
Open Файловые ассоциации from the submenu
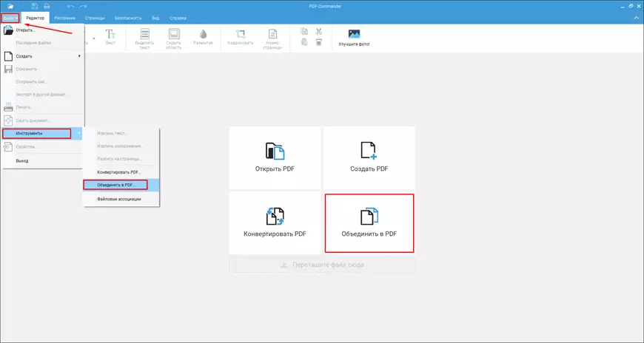121,199
